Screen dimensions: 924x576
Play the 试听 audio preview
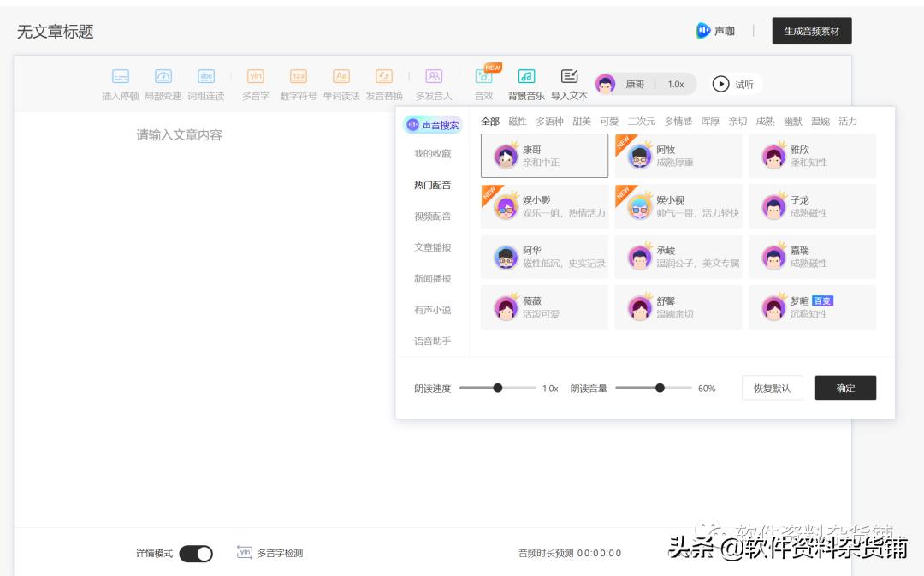(x=734, y=84)
